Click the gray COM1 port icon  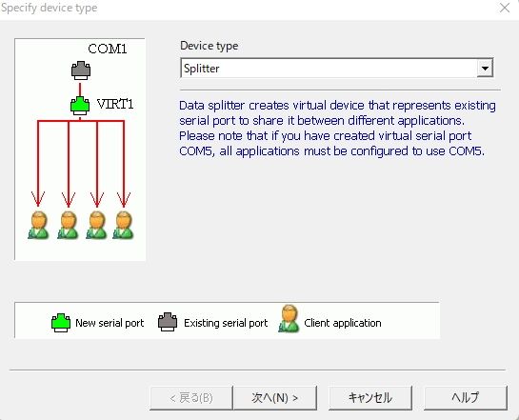coord(81,70)
